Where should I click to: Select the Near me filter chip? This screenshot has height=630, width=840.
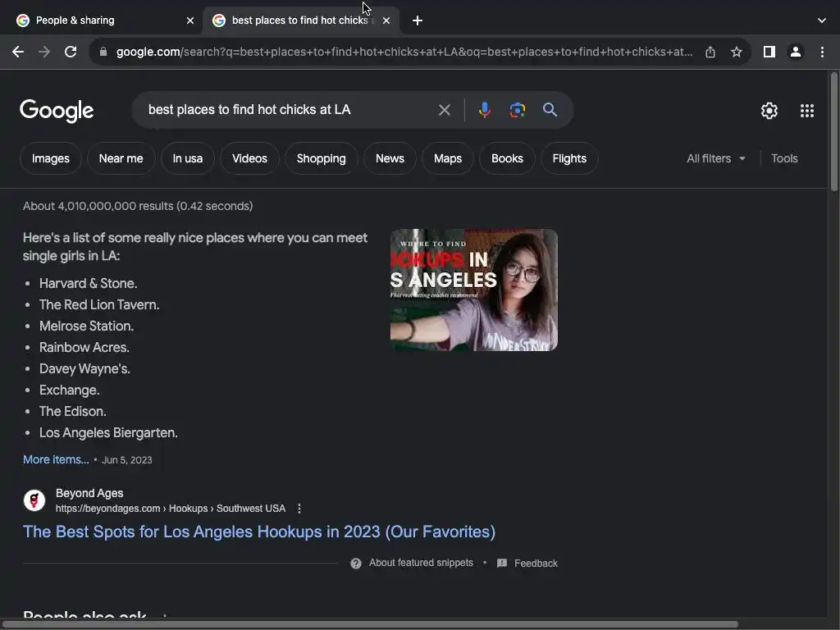pos(121,158)
